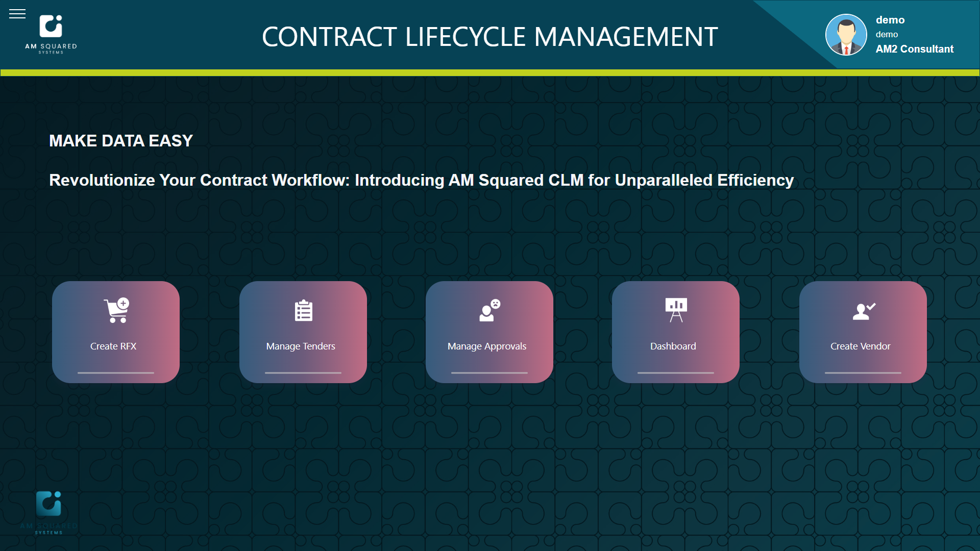Open Manage Tenders module
Viewport: 980px width, 551px height.
(x=302, y=332)
